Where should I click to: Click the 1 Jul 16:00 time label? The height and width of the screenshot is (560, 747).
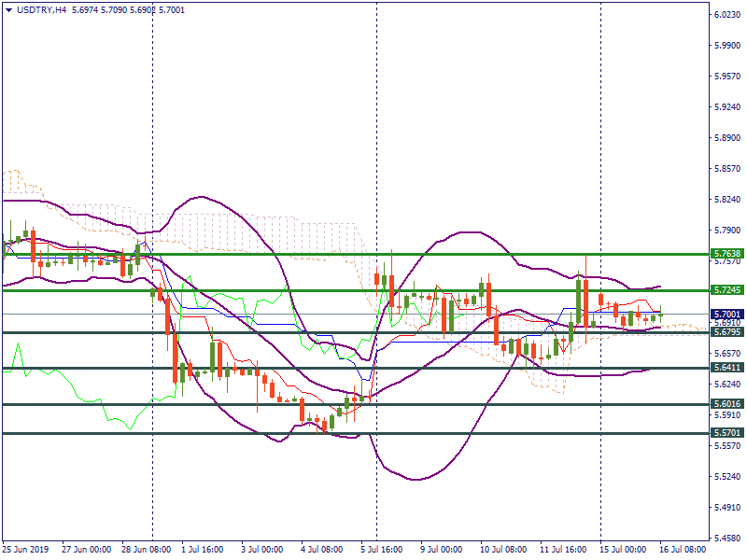tap(201, 550)
